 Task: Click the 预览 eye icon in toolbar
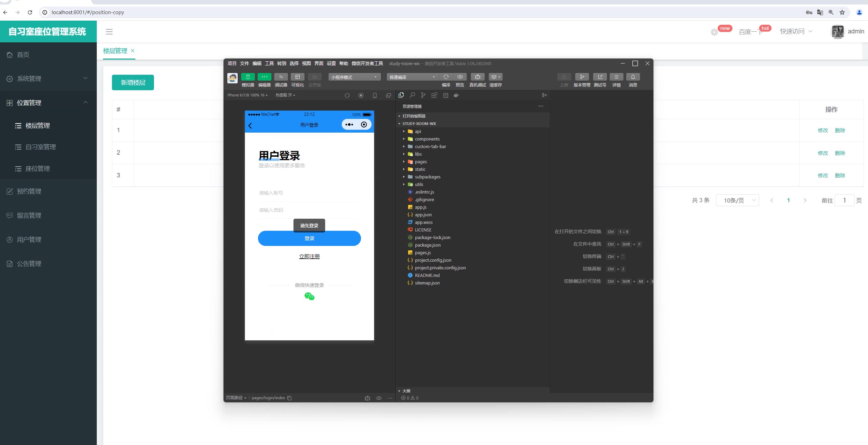click(x=459, y=77)
